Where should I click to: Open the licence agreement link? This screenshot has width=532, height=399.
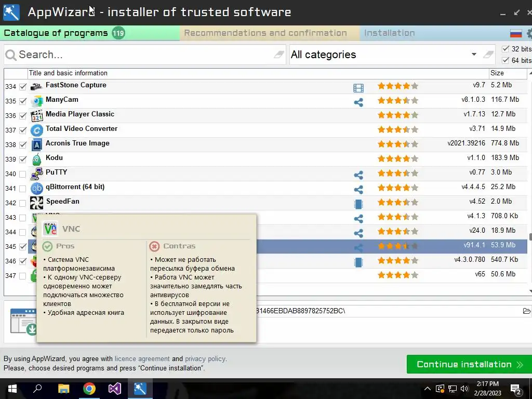(142, 359)
